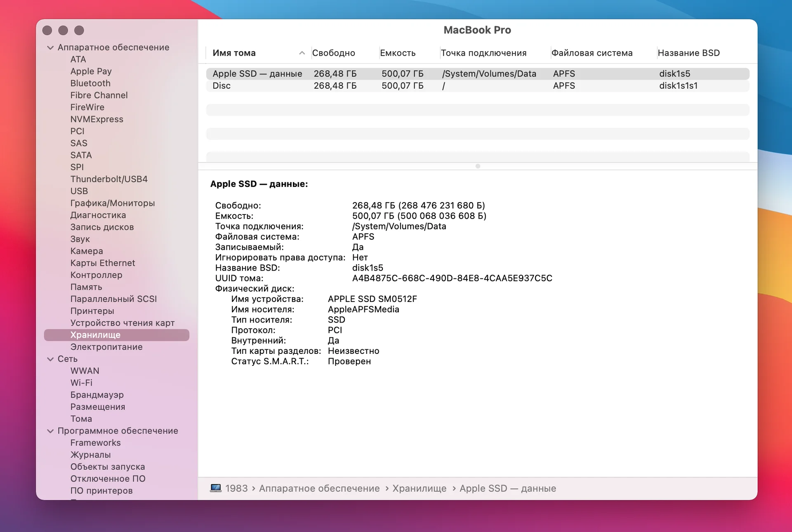Click Статус S.M.A.R.T. value Проверен
Viewport: 792px width, 532px height.
(x=349, y=361)
